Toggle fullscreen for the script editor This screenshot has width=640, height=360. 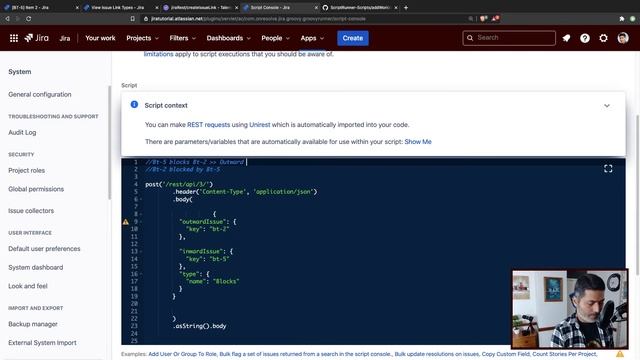608,169
